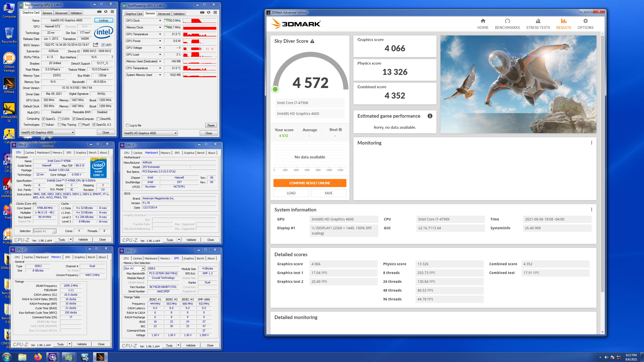Expand the System Memory Used sensor dropdown
The height and width of the screenshot is (362, 644).
point(160,75)
